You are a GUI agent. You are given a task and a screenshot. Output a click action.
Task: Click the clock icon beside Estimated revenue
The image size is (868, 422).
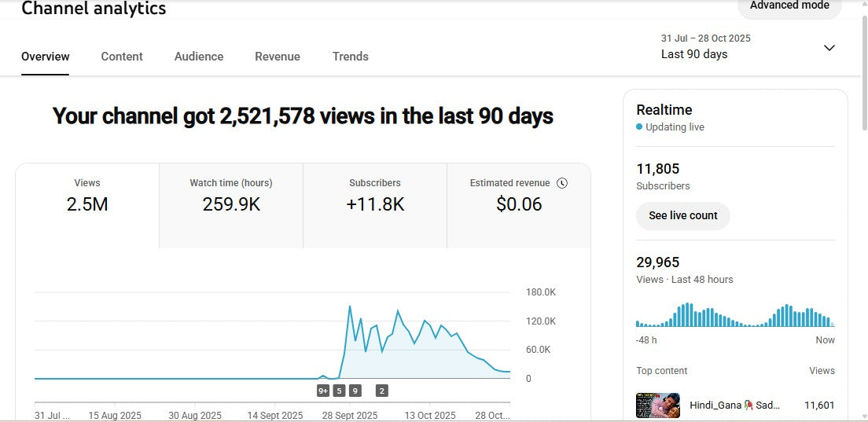pos(561,183)
